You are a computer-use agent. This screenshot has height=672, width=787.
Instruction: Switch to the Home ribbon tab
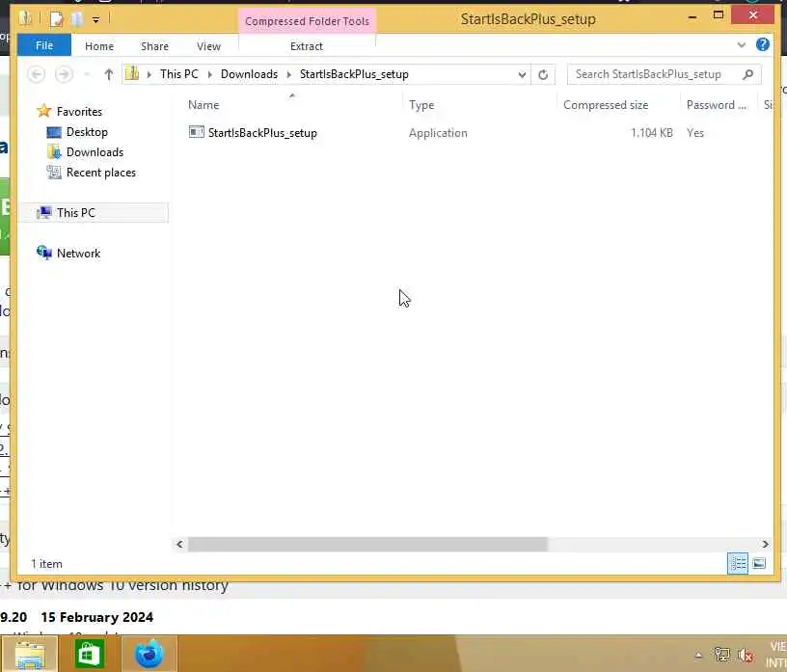point(99,46)
